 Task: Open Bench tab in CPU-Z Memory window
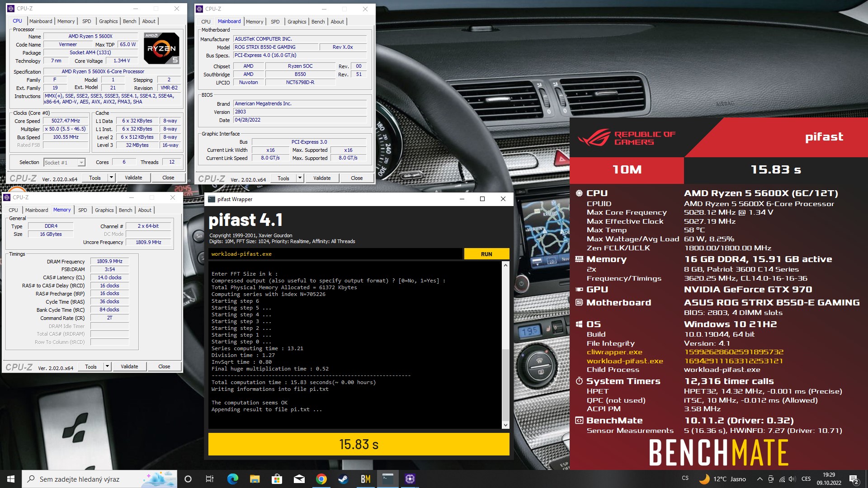pyautogui.click(x=125, y=210)
